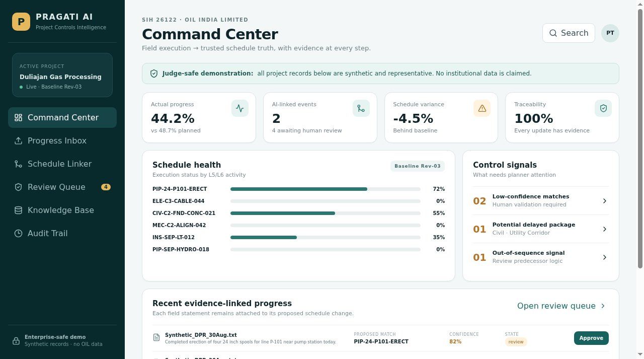Click the Judge-safe demonstration shield icon
Screen dimensions: 644x359
(x=154, y=74)
